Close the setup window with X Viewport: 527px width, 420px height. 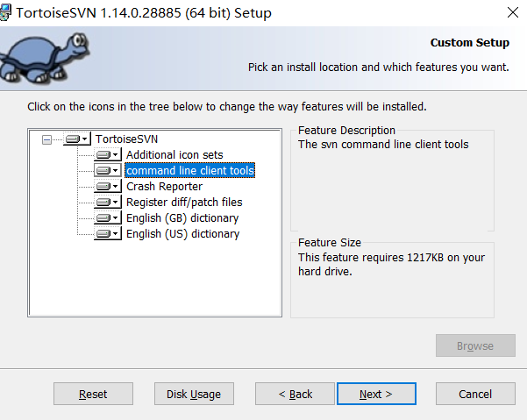[x=513, y=13]
